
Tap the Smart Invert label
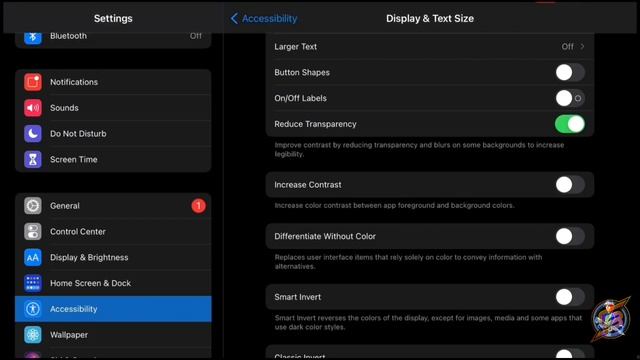[x=298, y=297]
